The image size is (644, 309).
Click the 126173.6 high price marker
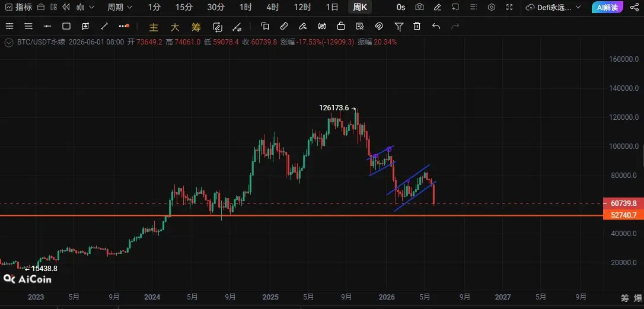point(337,108)
